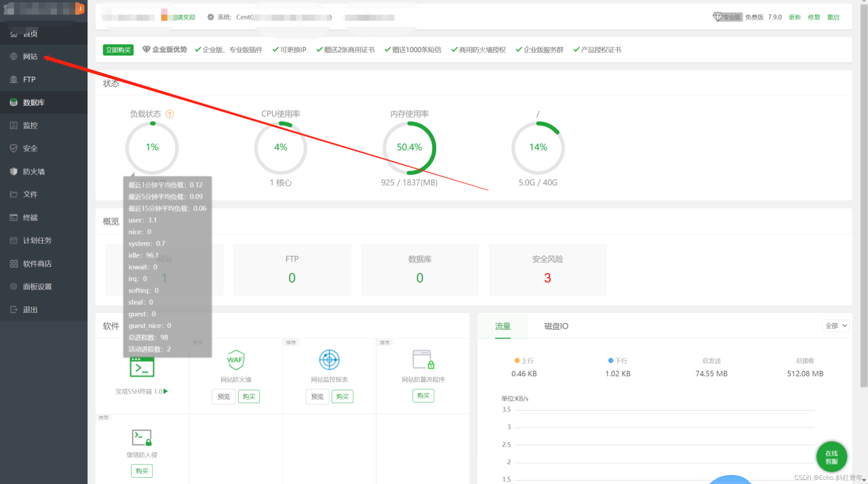Open the 安全风险 overview card
This screenshot has height=484, width=868.
(547, 269)
